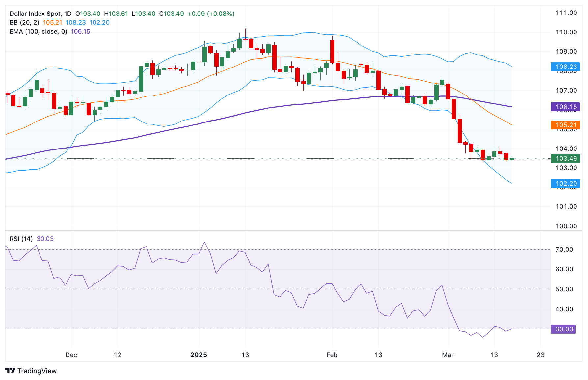Click the +0.09 (+0.08%) change value

[x=211, y=14]
